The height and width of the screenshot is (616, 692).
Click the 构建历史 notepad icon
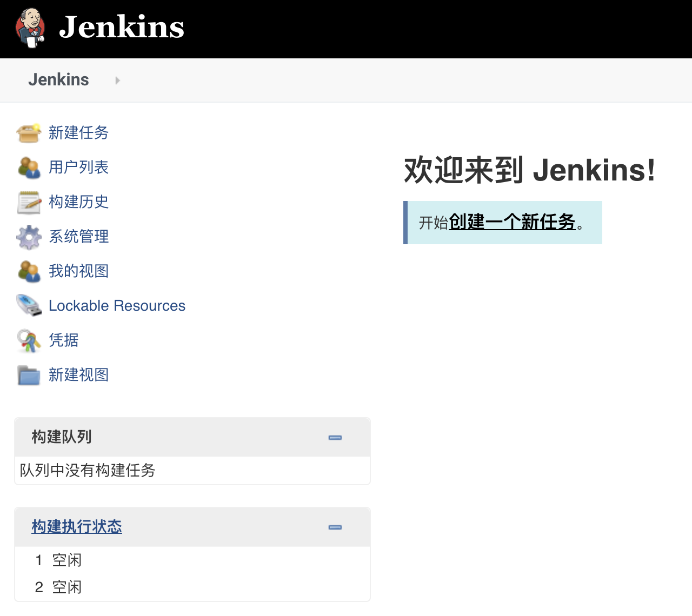click(29, 202)
